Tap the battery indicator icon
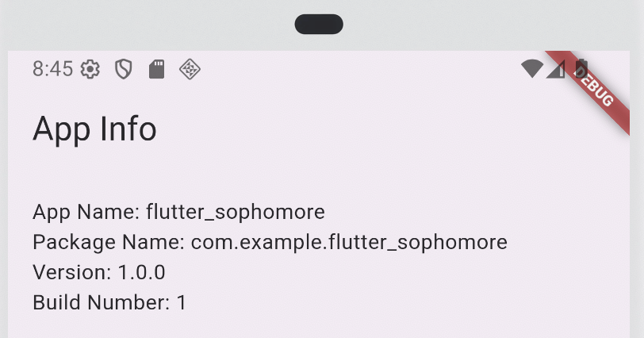The image size is (644, 338). (581, 67)
